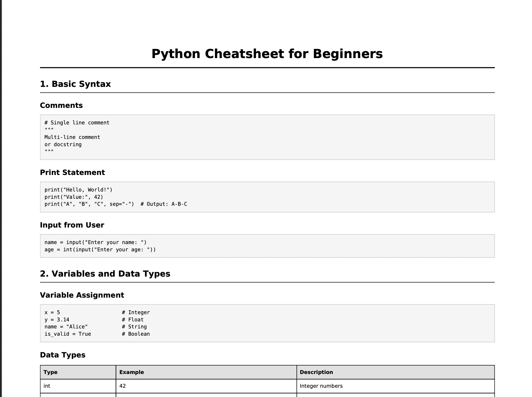Click the "Type" table column header

click(78, 372)
